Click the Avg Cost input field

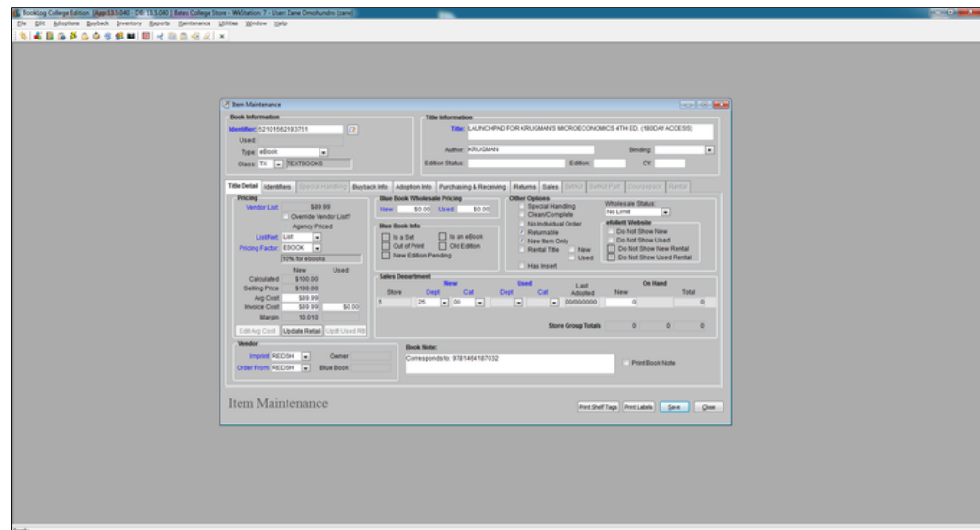301,298
